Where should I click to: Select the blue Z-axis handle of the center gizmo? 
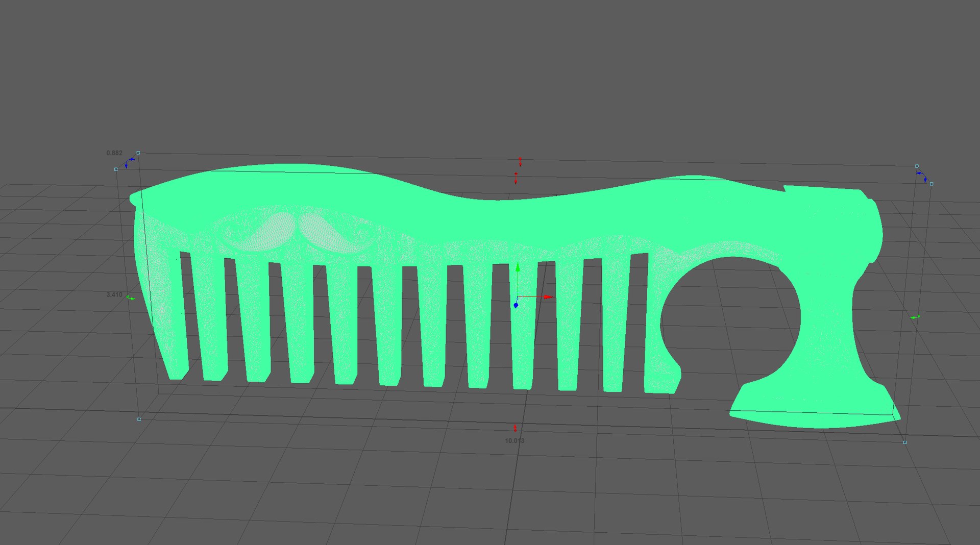click(x=516, y=305)
